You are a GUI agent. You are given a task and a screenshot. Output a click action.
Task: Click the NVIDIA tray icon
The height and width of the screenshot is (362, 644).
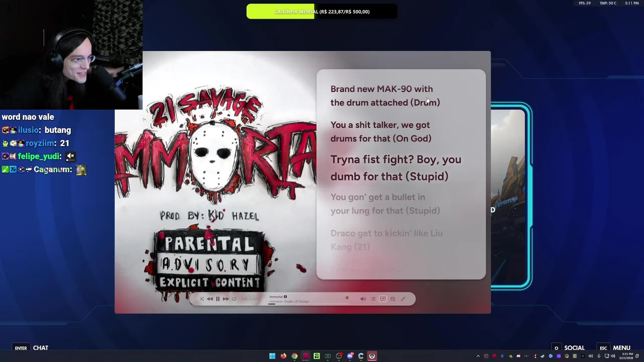[x=511, y=356]
